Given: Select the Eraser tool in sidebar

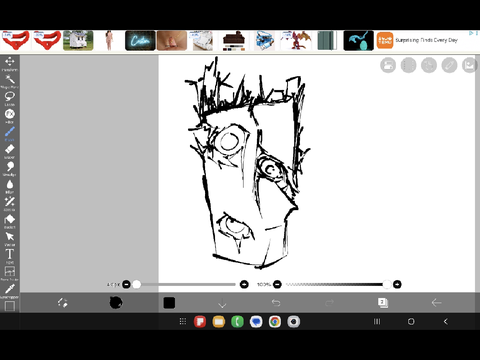Looking at the screenshot, I should coord(10,151).
